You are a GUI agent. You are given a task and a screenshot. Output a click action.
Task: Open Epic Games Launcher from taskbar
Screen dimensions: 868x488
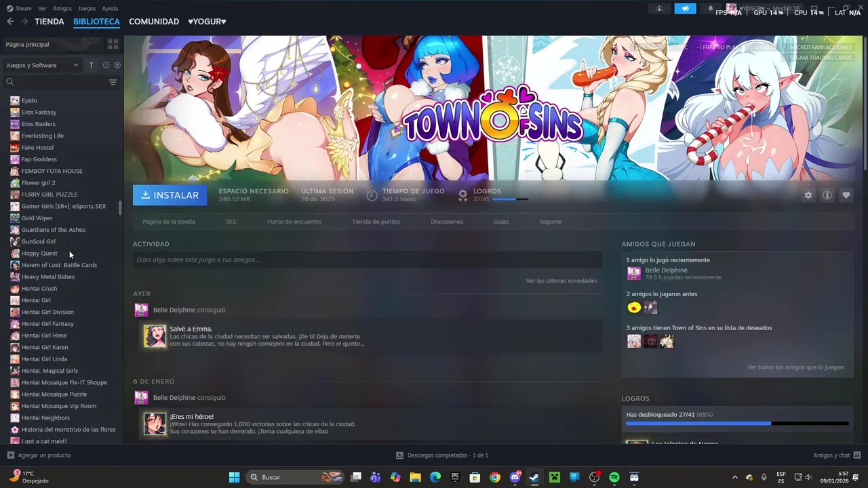click(x=455, y=477)
